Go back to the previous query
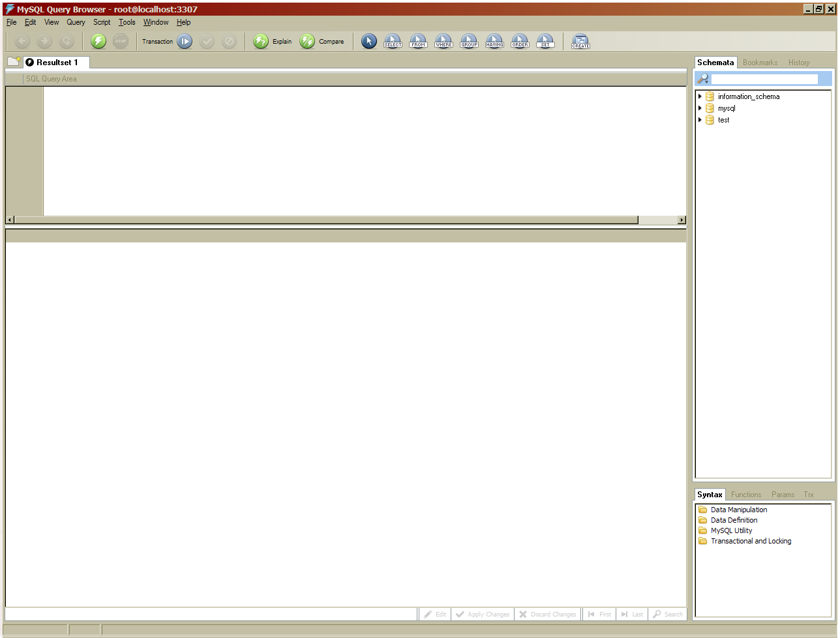 point(22,42)
